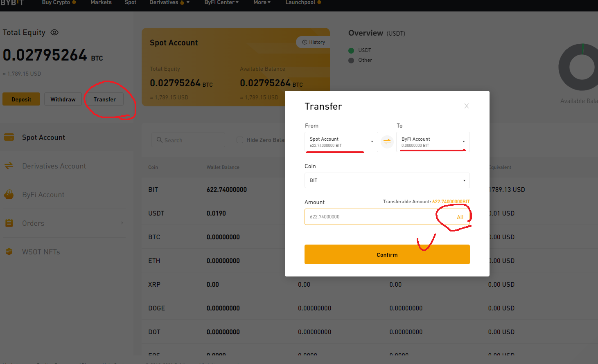Click the swap accounts arrow icon in Transfer dialog

point(387,142)
